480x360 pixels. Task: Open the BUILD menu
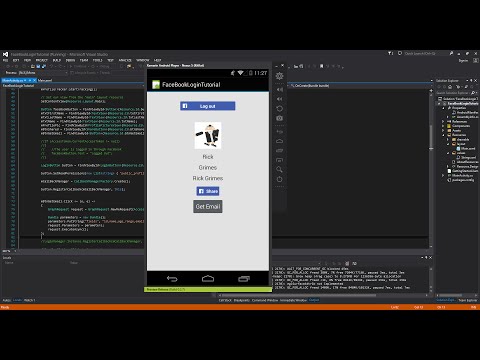57,60
